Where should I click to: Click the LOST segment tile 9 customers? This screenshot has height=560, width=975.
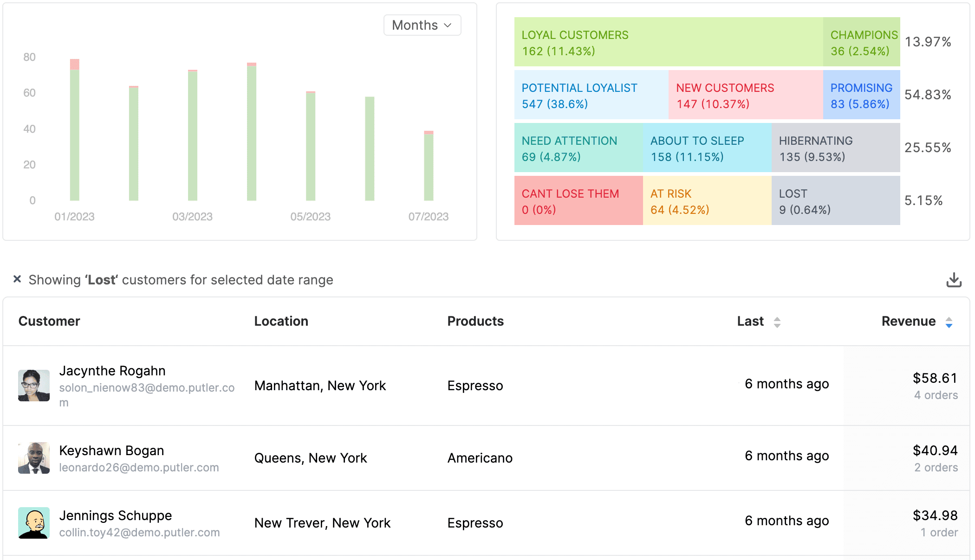click(x=833, y=201)
